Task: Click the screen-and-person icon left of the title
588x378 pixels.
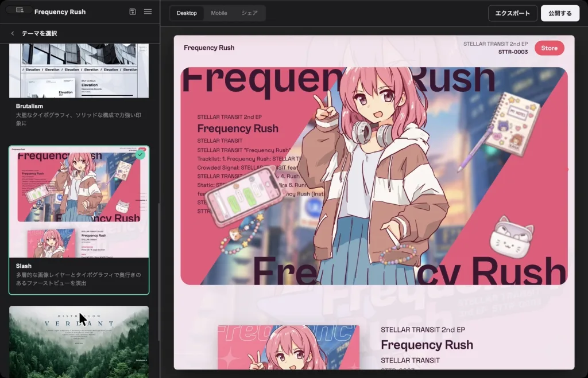Action: pyautogui.click(x=20, y=10)
